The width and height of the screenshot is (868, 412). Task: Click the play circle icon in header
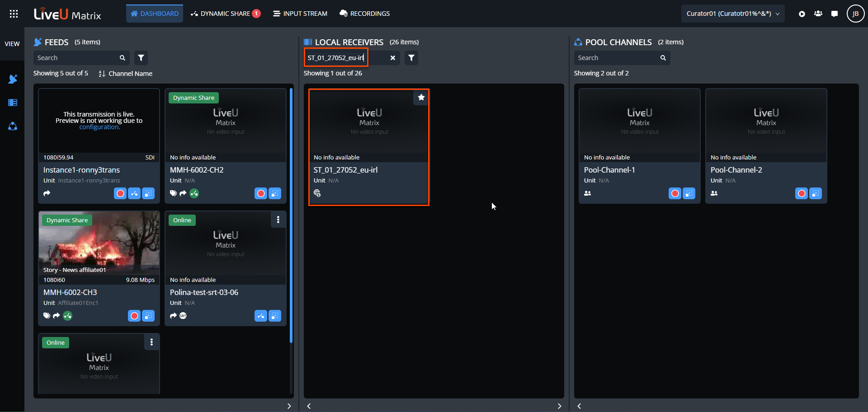802,14
